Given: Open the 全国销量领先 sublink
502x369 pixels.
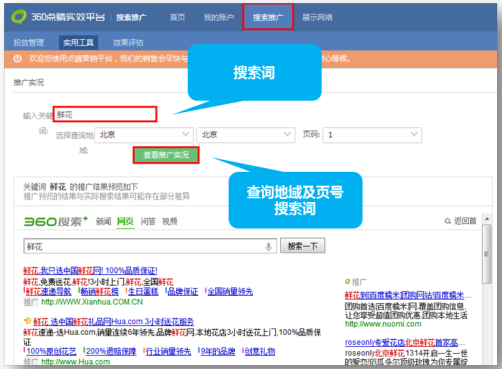Looking at the screenshot, I should (230, 292).
